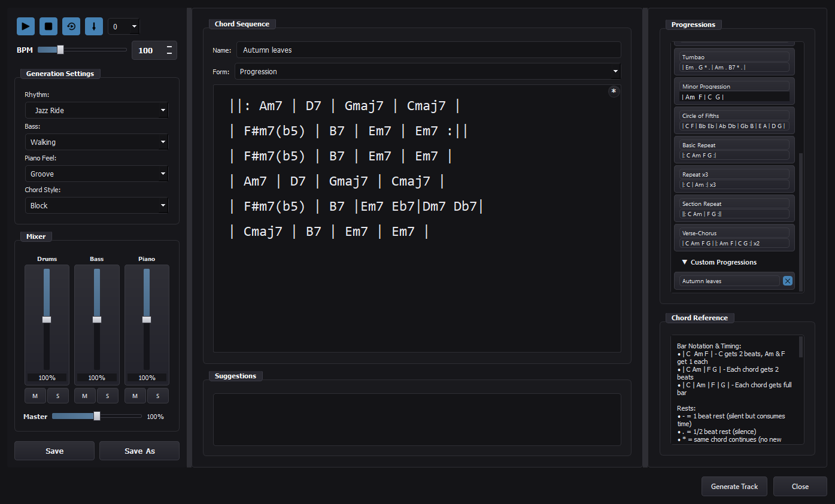Click the metronome/count-in down-arrow icon
Image resolution: width=835 pixels, height=504 pixels.
(94, 26)
